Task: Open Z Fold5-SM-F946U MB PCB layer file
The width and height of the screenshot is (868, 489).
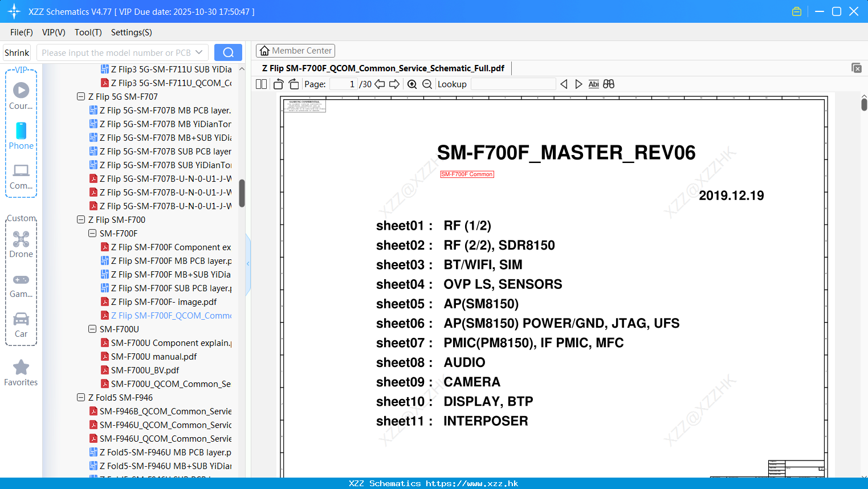Action: coord(160,453)
